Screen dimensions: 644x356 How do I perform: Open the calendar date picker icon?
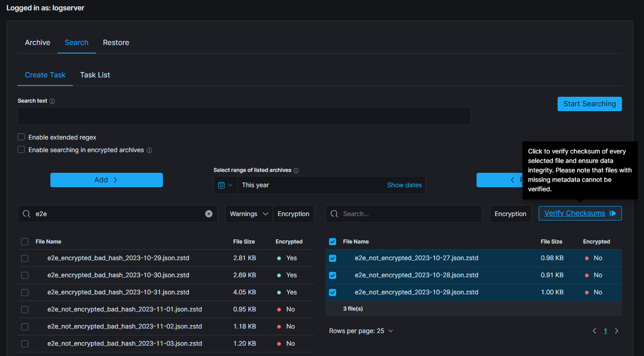click(221, 185)
